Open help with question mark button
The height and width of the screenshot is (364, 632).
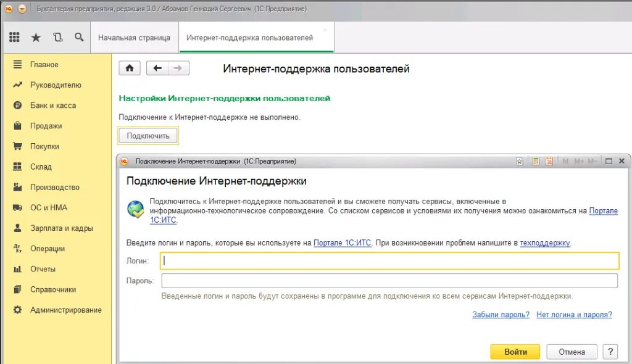tap(610, 352)
